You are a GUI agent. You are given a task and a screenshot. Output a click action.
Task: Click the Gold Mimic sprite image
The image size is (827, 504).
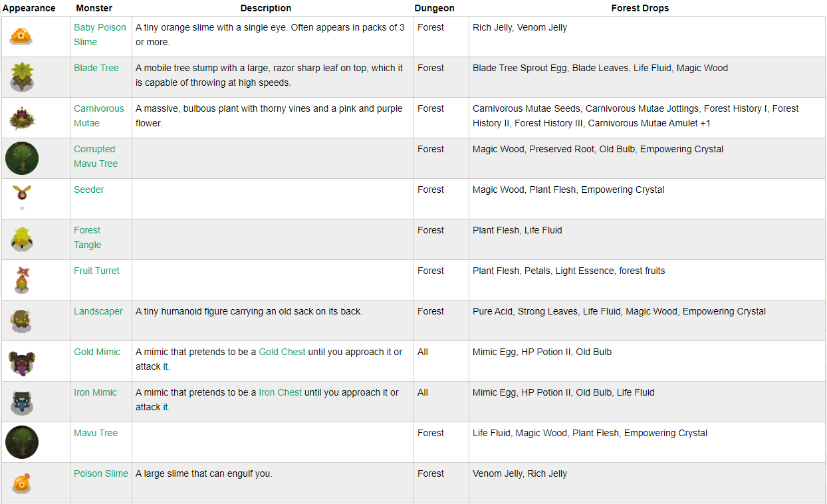click(22, 361)
